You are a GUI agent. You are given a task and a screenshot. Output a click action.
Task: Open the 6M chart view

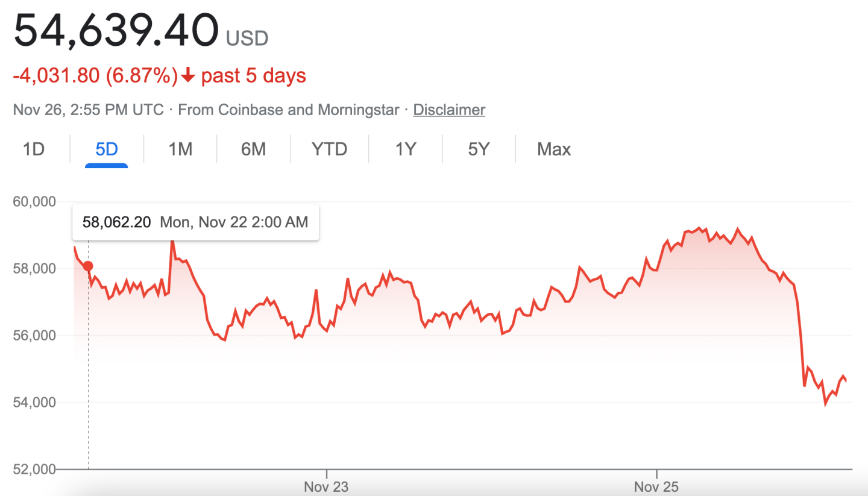253,149
